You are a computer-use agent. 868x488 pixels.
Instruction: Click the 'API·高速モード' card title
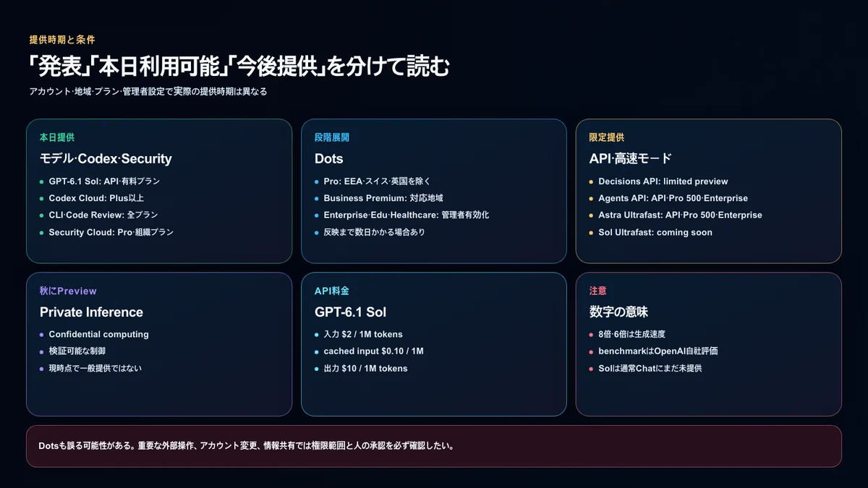pyautogui.click(x=631, y=158)
